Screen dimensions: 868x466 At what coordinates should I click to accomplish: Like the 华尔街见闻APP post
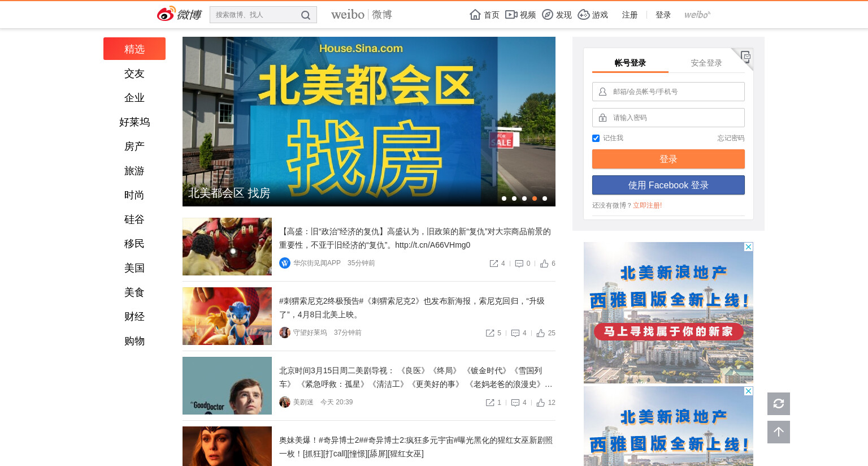pos(544,264)
